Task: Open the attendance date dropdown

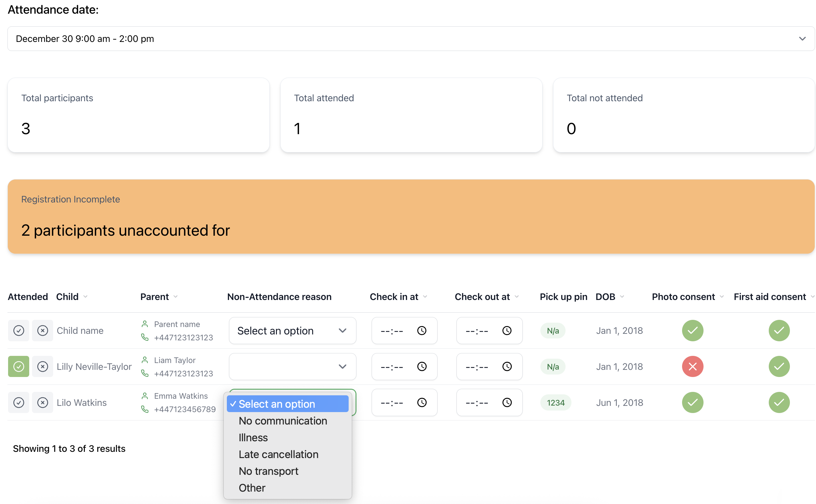Action: (411, 39)
